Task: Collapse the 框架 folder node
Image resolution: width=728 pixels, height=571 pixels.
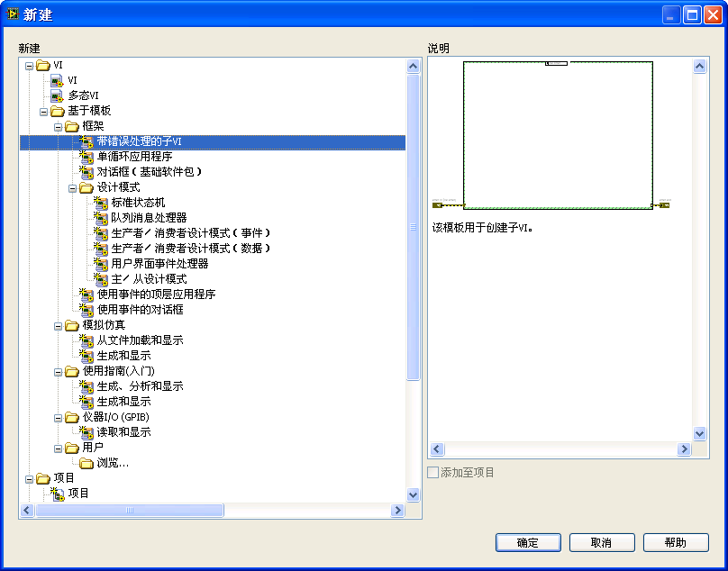Action: [58, 126]
